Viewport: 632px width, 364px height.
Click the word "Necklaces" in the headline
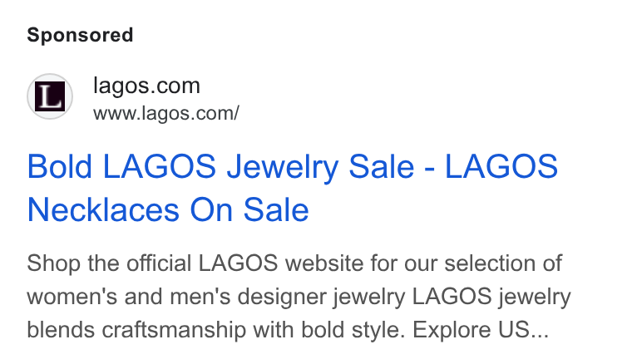click(x=103, y=209)
